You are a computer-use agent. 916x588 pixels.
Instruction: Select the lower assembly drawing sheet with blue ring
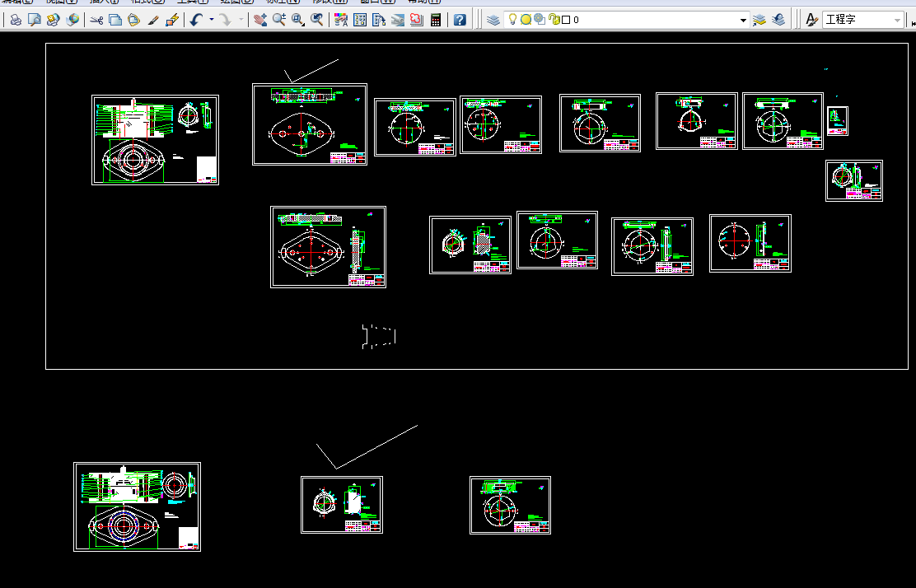click(138, 506)
